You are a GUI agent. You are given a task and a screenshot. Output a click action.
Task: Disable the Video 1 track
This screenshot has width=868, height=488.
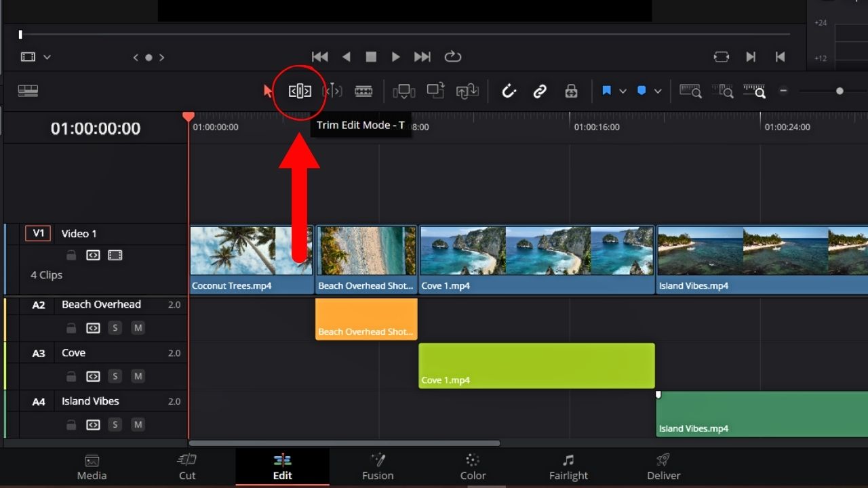click(x=115, y=256)
